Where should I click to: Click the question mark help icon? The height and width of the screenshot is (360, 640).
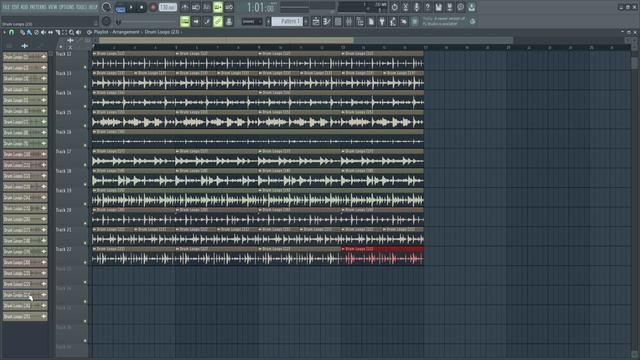coord(427,7)
